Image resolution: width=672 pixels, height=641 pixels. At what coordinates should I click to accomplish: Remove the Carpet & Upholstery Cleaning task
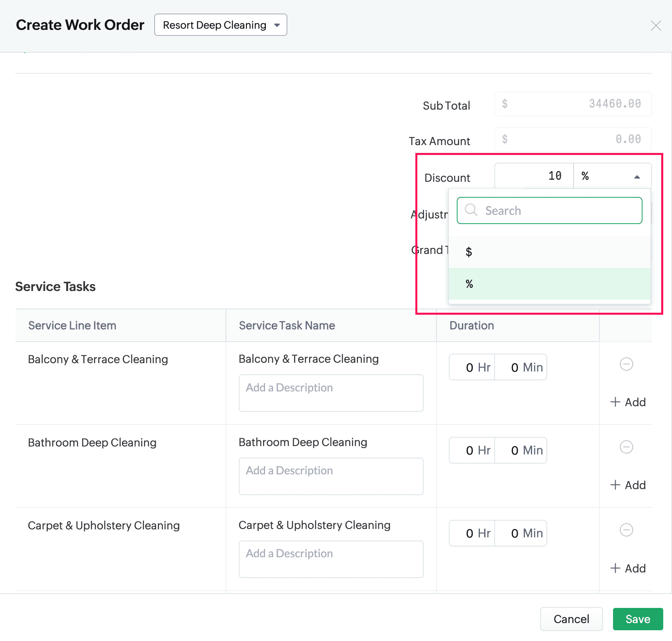(626, 530)
